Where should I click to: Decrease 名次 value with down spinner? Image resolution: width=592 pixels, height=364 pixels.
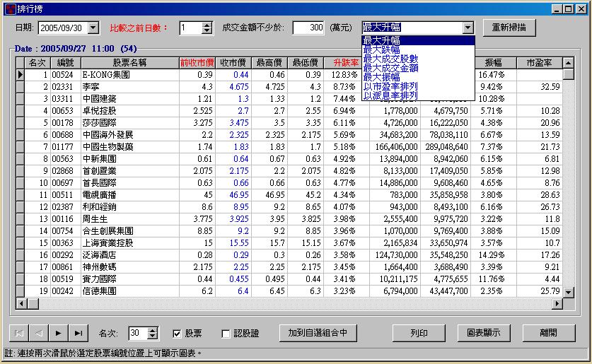pos(152,336)
